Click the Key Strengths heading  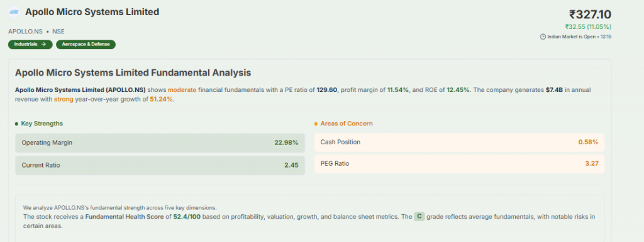click(x=42, y=124)
